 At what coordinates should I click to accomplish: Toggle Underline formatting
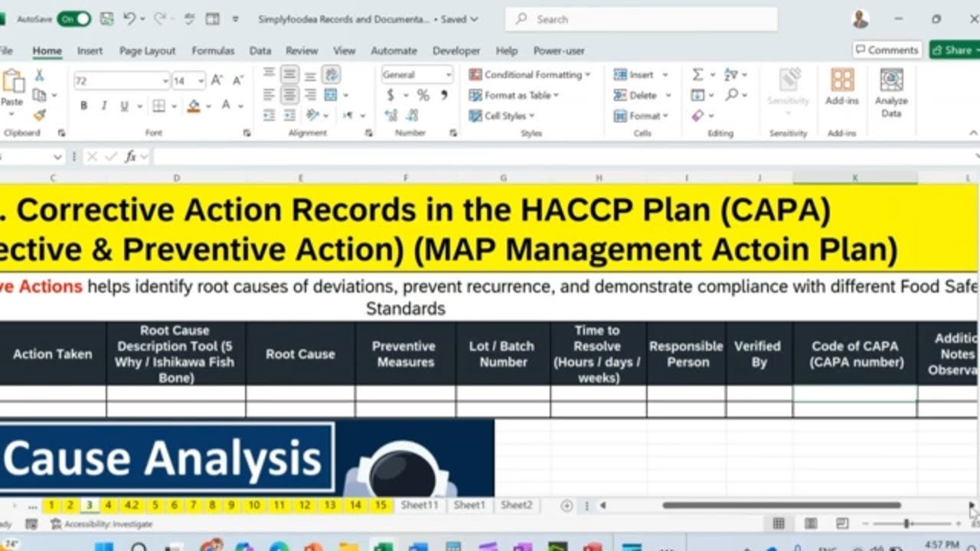click(123, 106)
